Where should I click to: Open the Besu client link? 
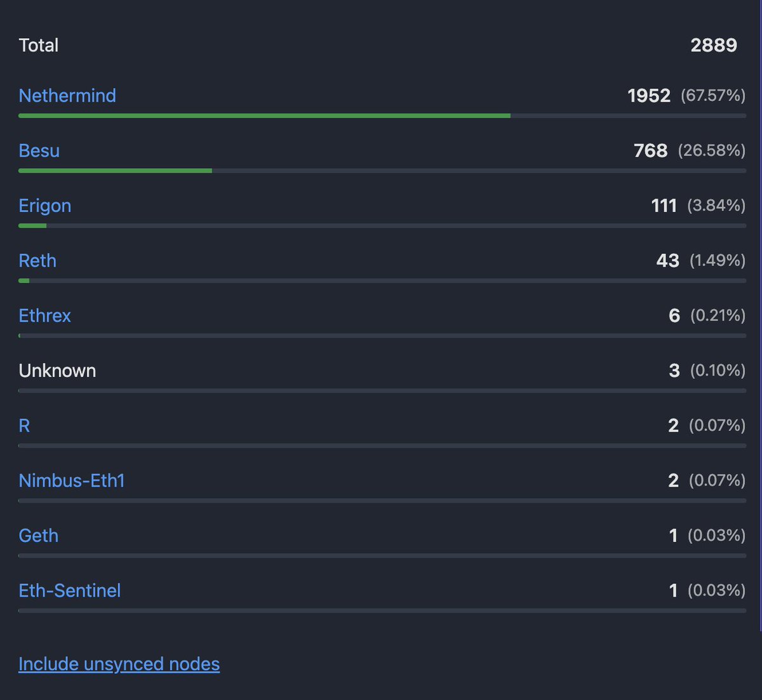[39, 151]
